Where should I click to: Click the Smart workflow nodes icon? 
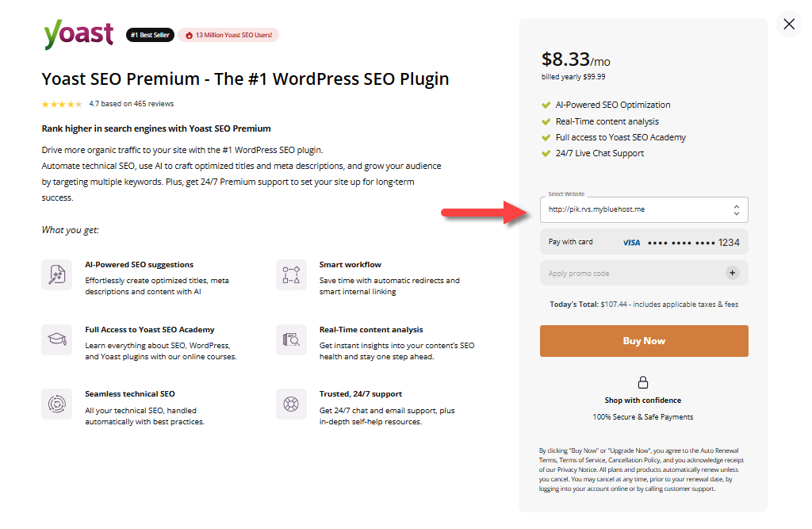point(291,274)
